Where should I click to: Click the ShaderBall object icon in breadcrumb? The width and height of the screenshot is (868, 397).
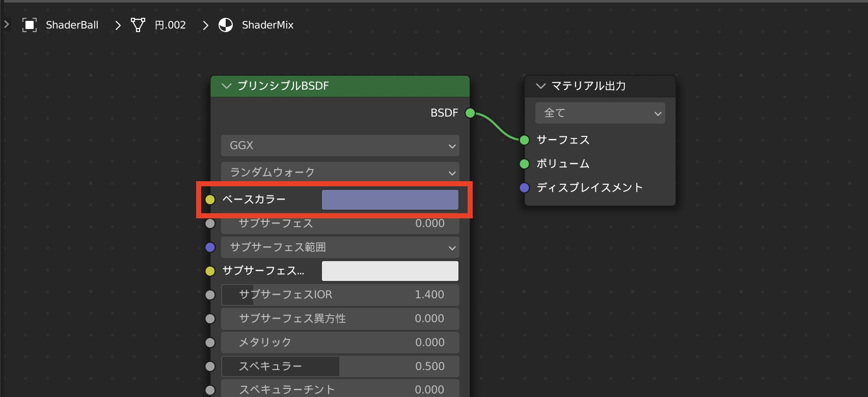(30, 25)
